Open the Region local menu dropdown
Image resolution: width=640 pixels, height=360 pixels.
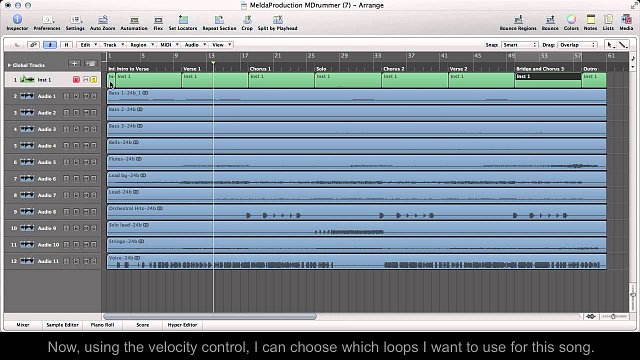pyautogui.click(x=142, y=45)
